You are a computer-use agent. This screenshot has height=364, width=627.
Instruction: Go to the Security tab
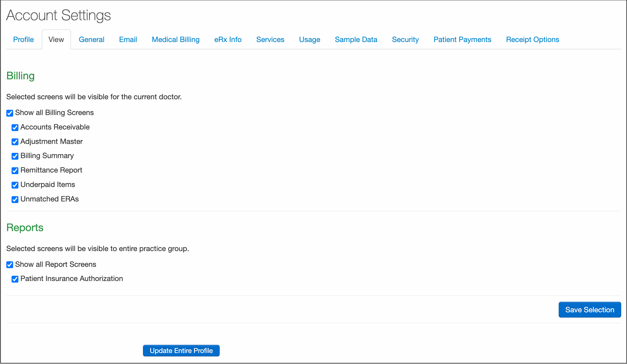click(405, 40)
